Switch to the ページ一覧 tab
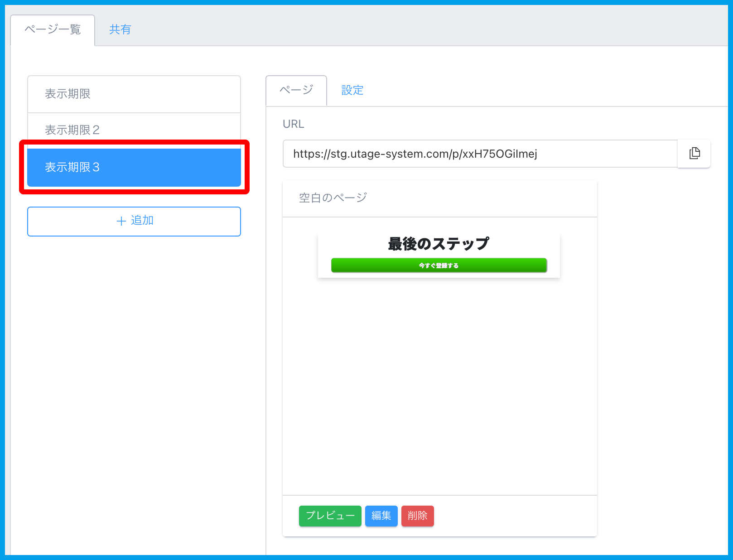The width and height of the screenshot is (733, 560). coord(53,30)
